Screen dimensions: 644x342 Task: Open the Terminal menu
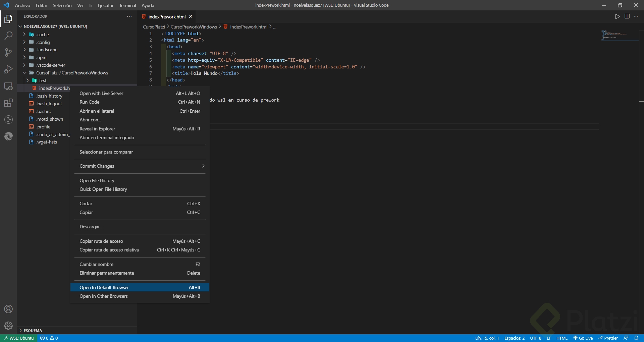pos(127,5)
